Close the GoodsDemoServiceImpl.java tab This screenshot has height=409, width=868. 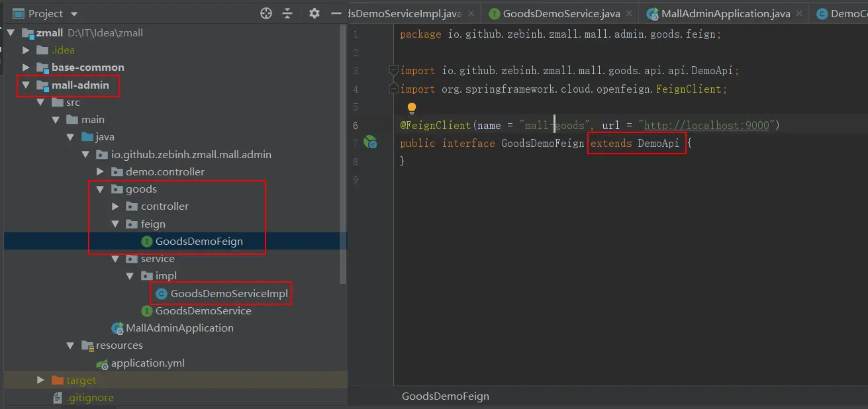(471, 13)
